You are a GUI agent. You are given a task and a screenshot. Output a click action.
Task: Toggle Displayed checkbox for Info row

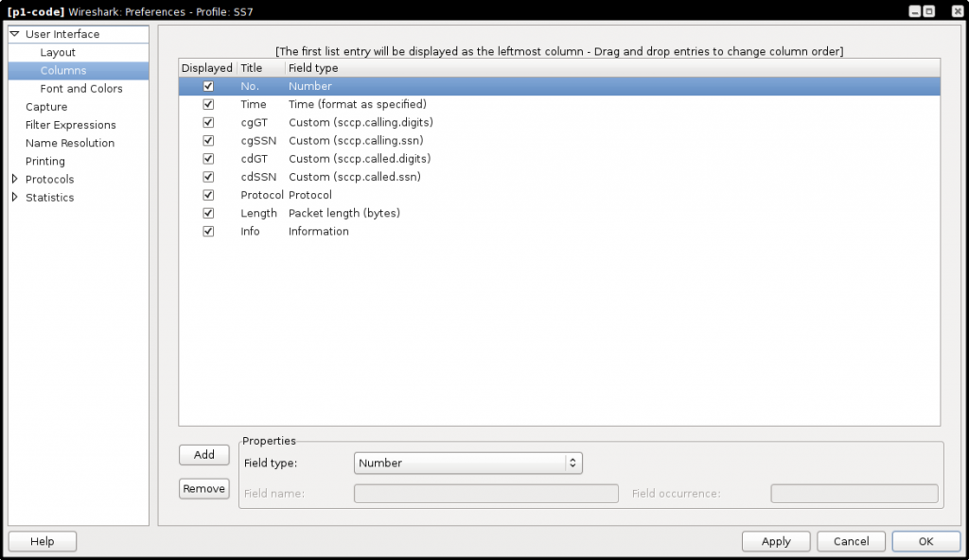[208, 231]
